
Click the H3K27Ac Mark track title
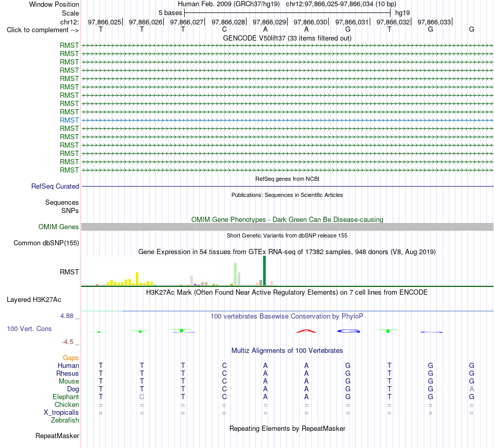click(287, 292)
